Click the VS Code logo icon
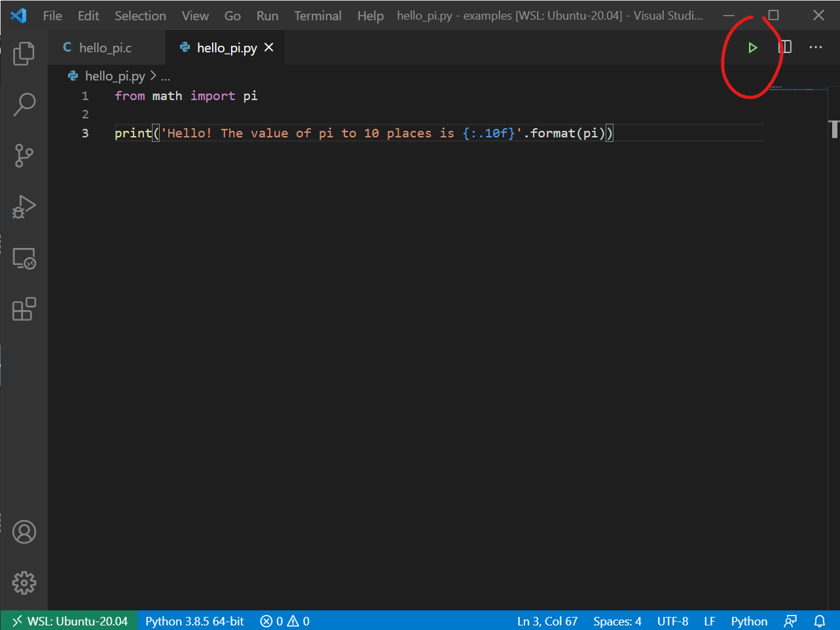This screenshot has height=630, width=840. click(x=19, y=15)
